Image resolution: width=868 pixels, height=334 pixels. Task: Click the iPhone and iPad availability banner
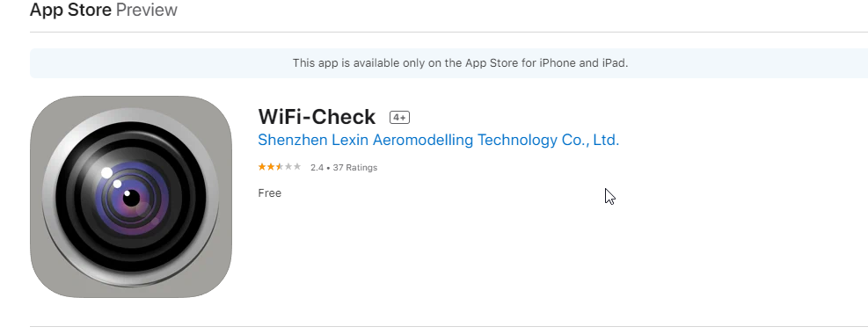coord(449,63)
